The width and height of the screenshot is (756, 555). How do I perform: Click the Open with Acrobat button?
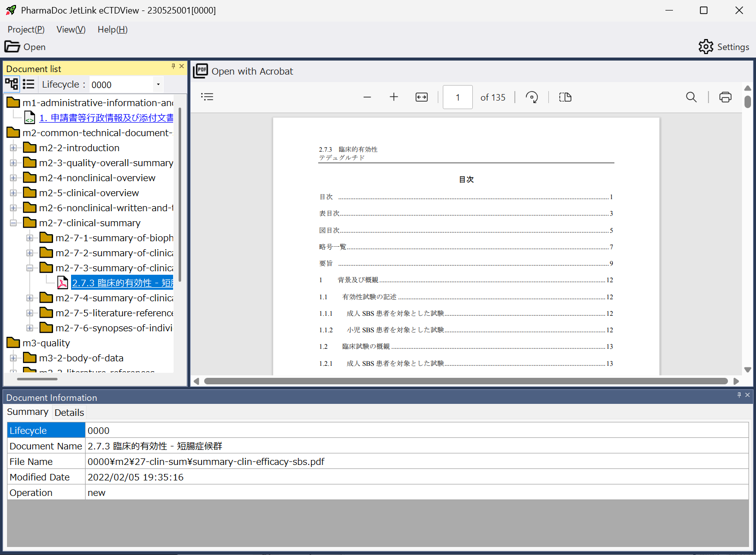point(244,71)
